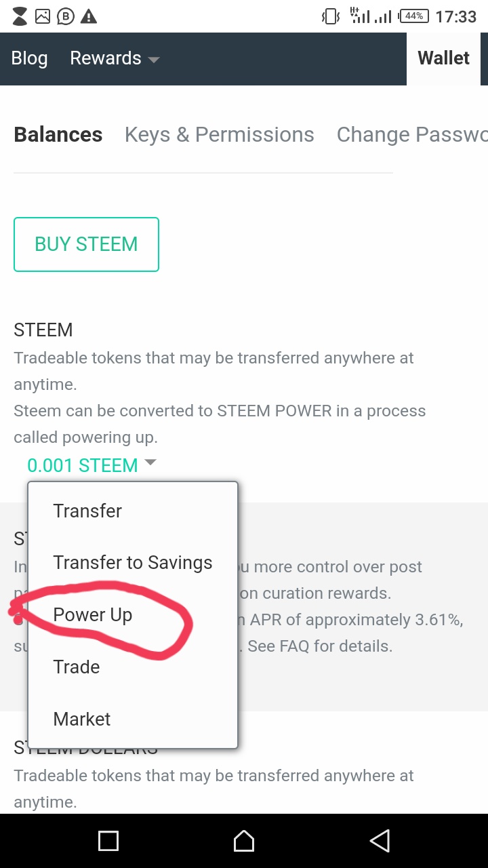Select the Balances tab
The height and width of the screenshot is (868, 488).
pyautogui.click(x=58, y=135)
